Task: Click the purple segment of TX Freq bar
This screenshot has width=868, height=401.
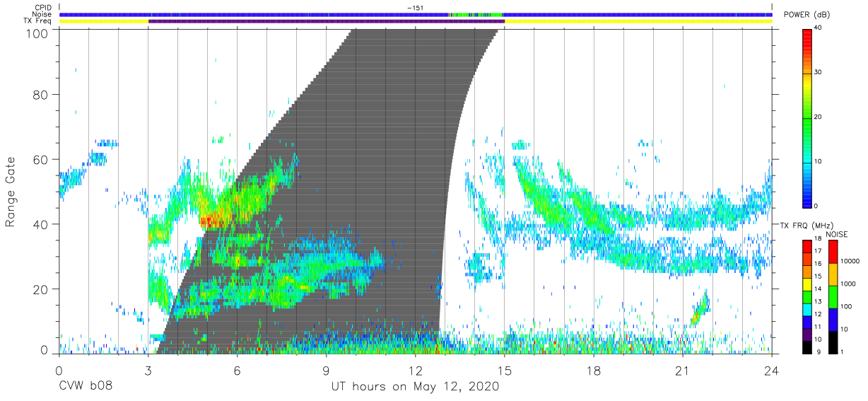Action: [326, 21]
